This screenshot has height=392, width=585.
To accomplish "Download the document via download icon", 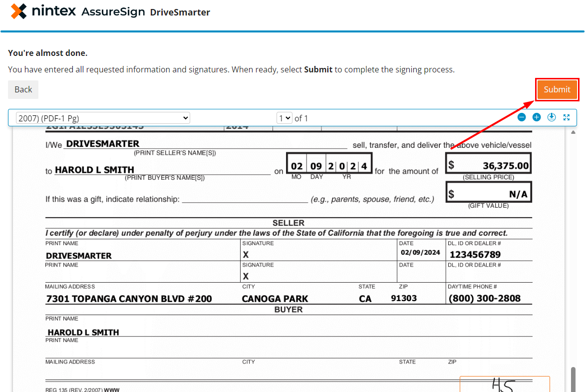I will 552,117.
